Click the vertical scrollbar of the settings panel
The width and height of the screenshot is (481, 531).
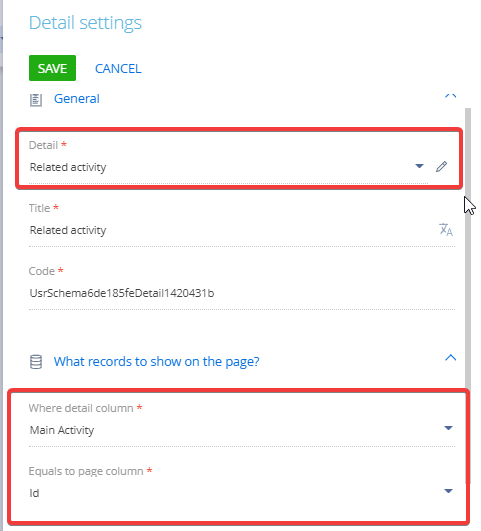coord(468,247)
